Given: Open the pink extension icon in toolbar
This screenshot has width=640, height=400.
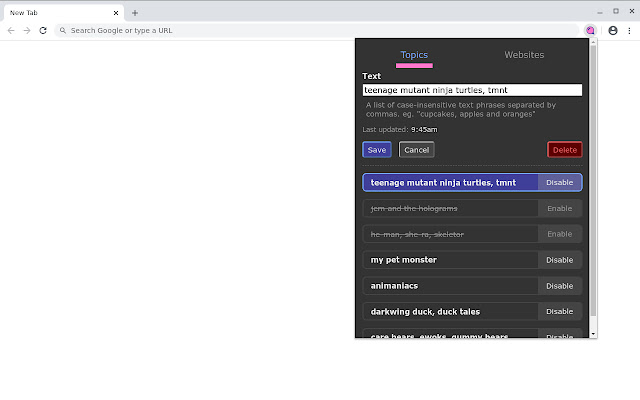Looking at the screenshot, I should tap(590, 31).
